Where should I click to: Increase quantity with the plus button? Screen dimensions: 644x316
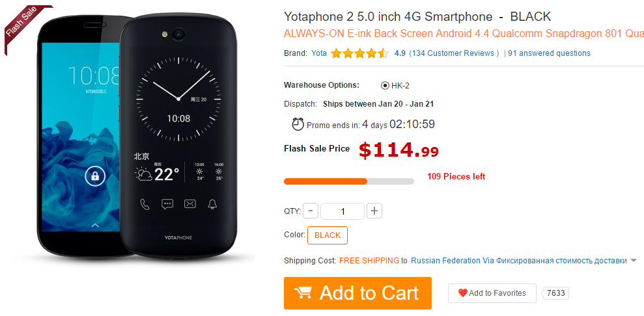(x=374, y=211)
